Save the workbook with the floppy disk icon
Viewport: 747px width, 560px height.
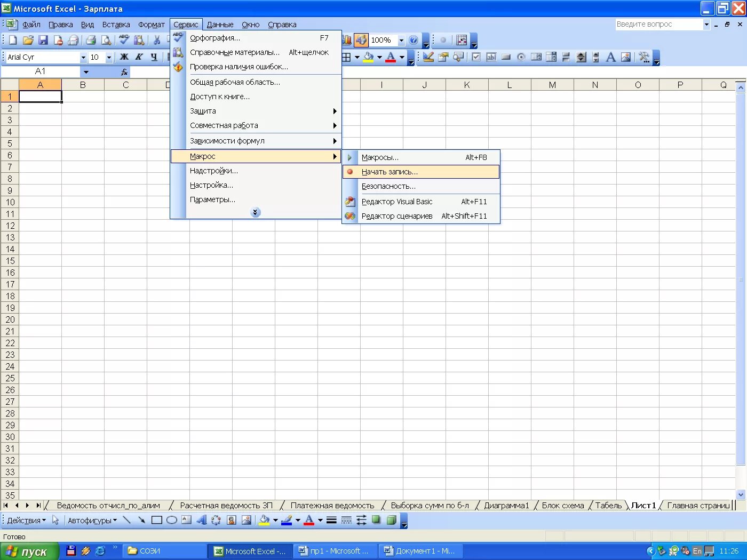pyautogui.click(x=43, y=40)
